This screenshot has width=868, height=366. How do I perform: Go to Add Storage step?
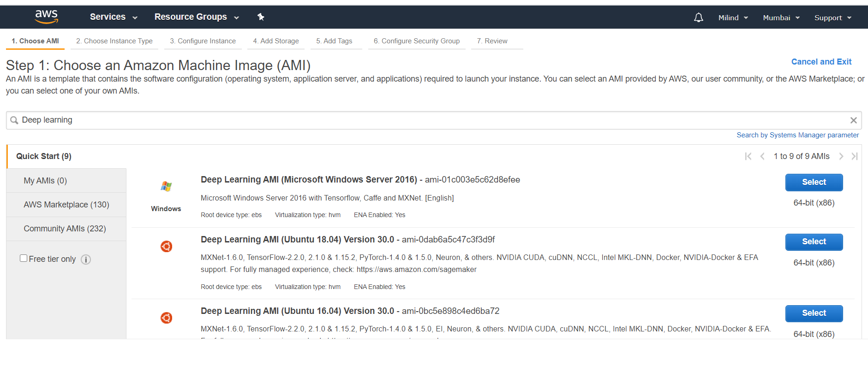(276, 41)
